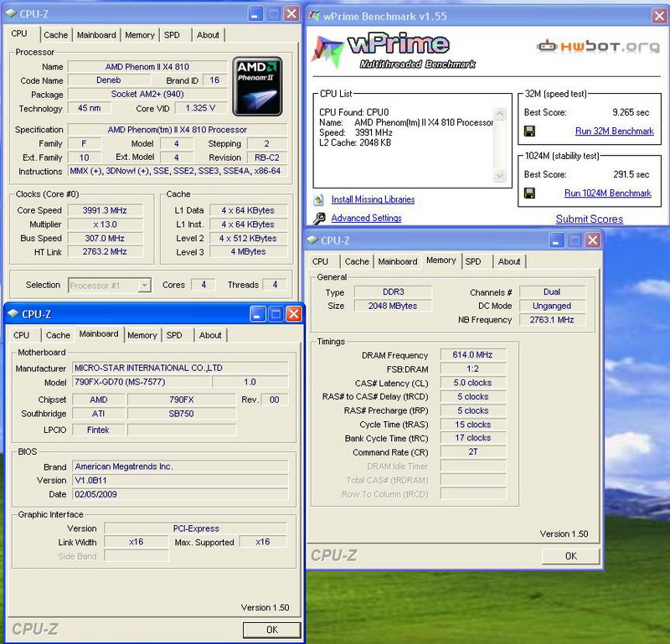The height and width of the screenshot is (644, 670).
Task: Click Revision value RB-C2
Action: (x=266, y=157)
